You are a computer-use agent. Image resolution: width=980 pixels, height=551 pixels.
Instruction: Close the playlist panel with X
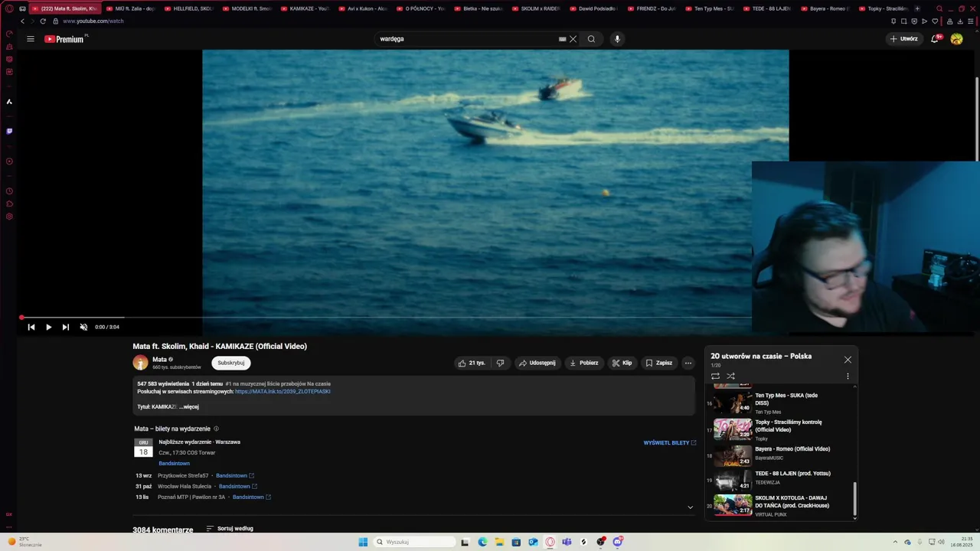pos(848,360)
